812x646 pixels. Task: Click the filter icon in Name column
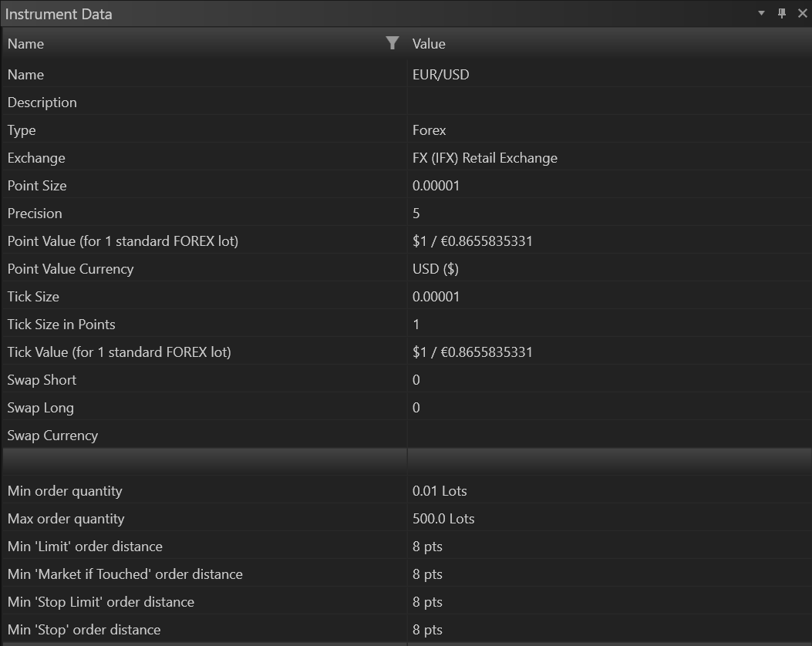[x=393, y=43]
